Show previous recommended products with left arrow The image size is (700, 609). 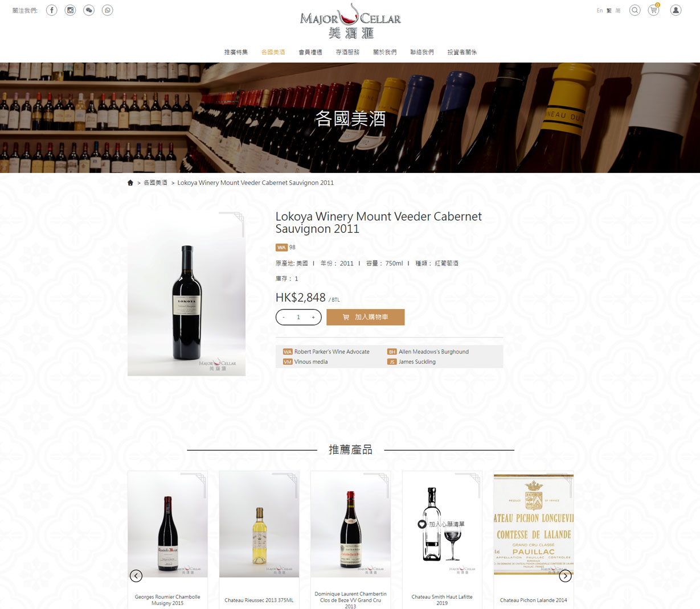tap(136, 576)
